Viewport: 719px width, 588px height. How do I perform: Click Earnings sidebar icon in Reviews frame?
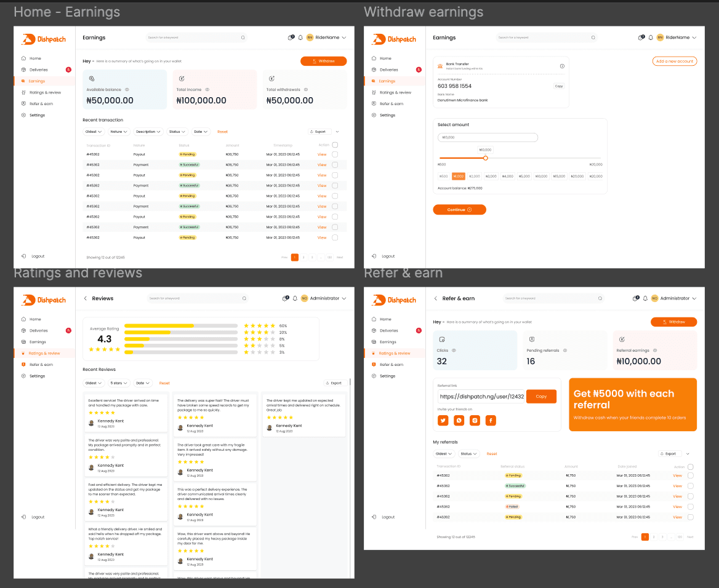point(23,342)
